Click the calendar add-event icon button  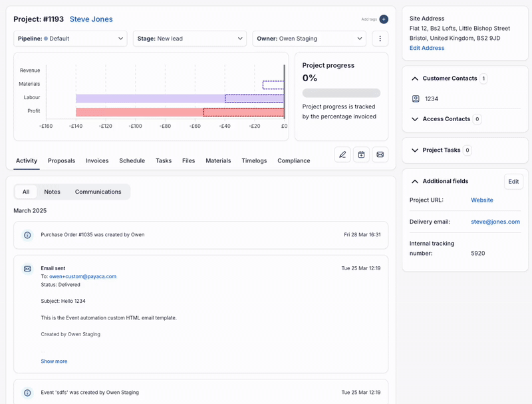[x=361, y=154]
